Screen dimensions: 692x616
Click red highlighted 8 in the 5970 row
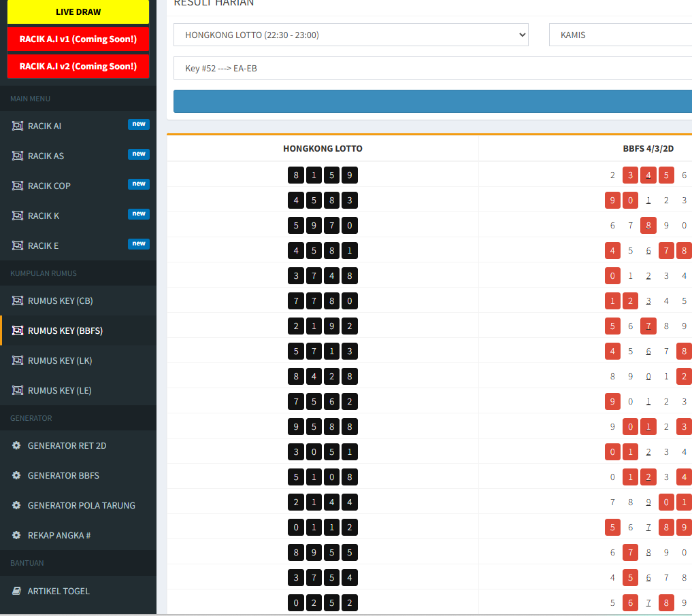point(648,225)
